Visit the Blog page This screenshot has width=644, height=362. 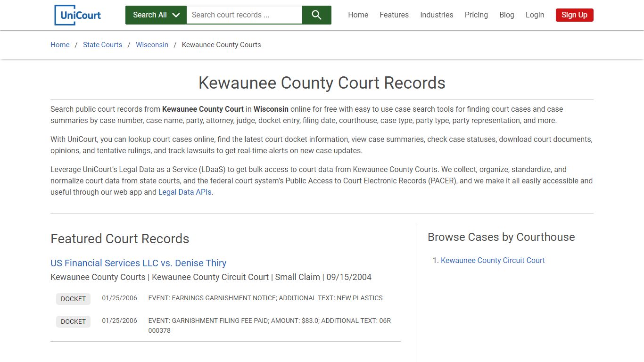507,15
